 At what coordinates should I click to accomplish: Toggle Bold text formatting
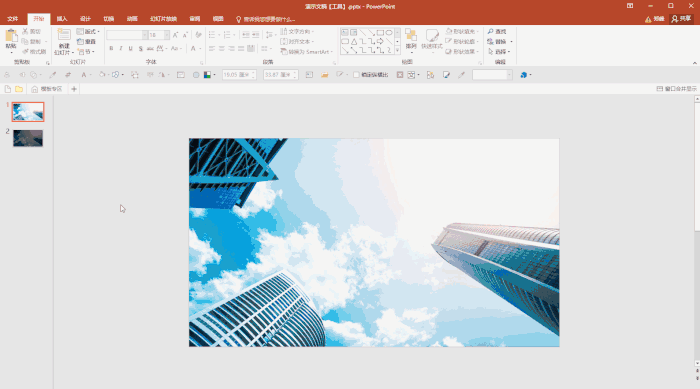(111, 48)
